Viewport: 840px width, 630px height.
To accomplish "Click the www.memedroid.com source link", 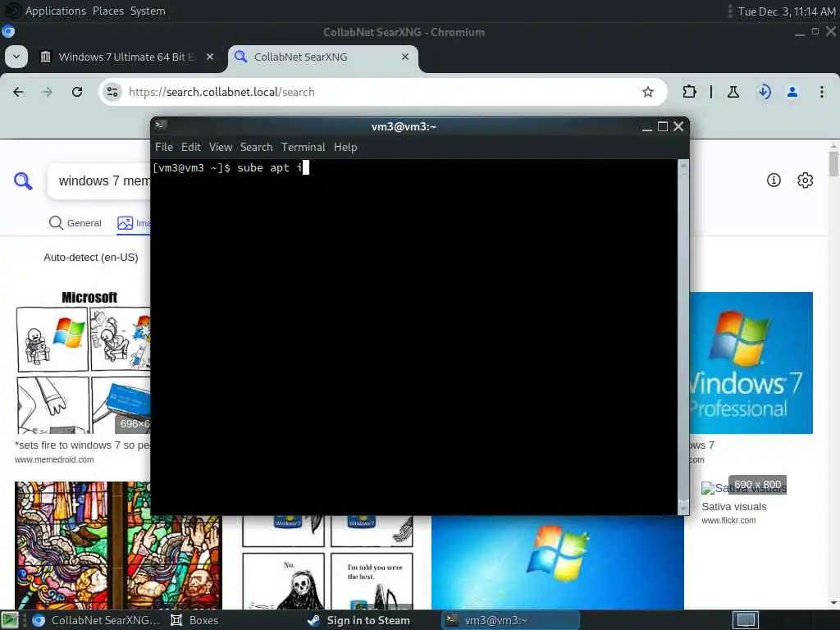I will coord(54,459).
